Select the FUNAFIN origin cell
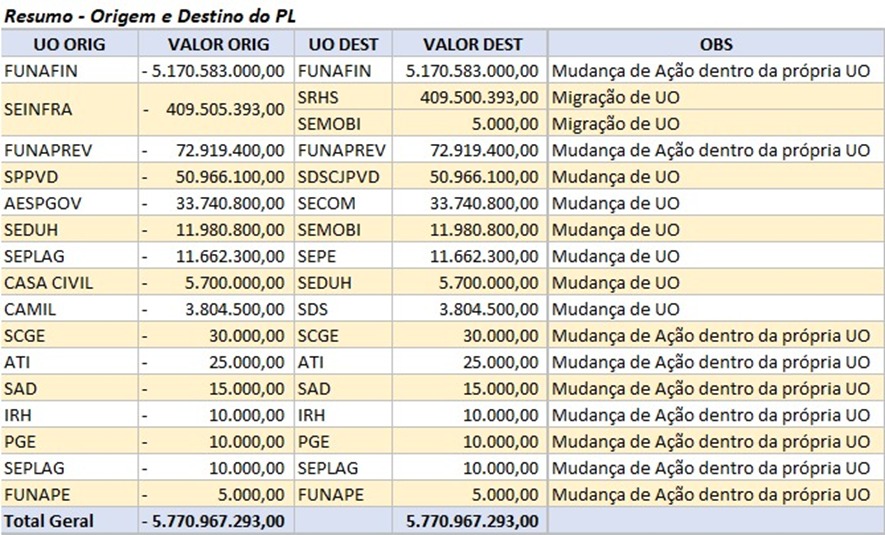Viewport: 885px width, 535px height. [x=69, y=71]
